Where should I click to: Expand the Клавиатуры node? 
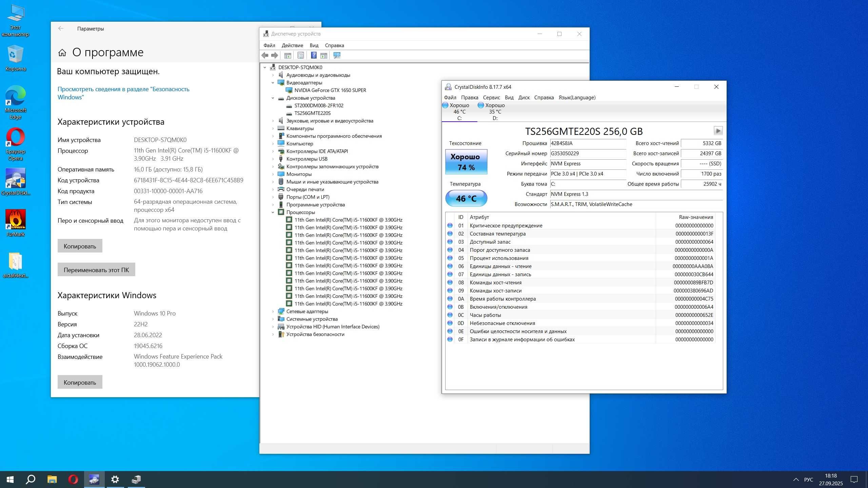[x=273, y=128]
